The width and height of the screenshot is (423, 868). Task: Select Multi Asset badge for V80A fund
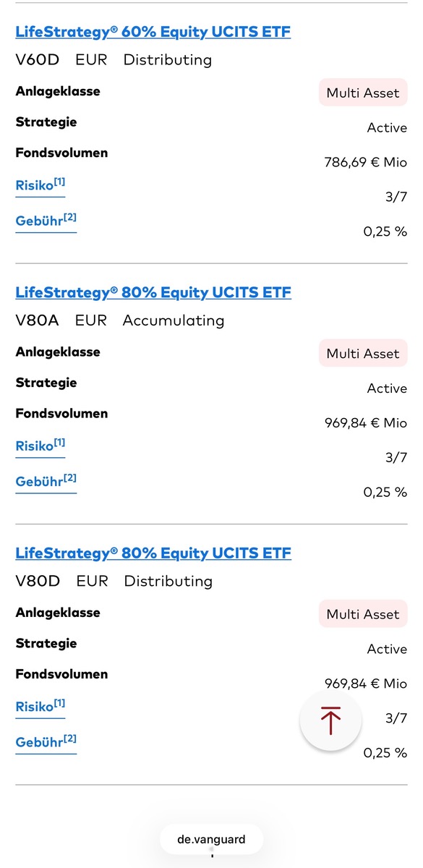(363, 354)
